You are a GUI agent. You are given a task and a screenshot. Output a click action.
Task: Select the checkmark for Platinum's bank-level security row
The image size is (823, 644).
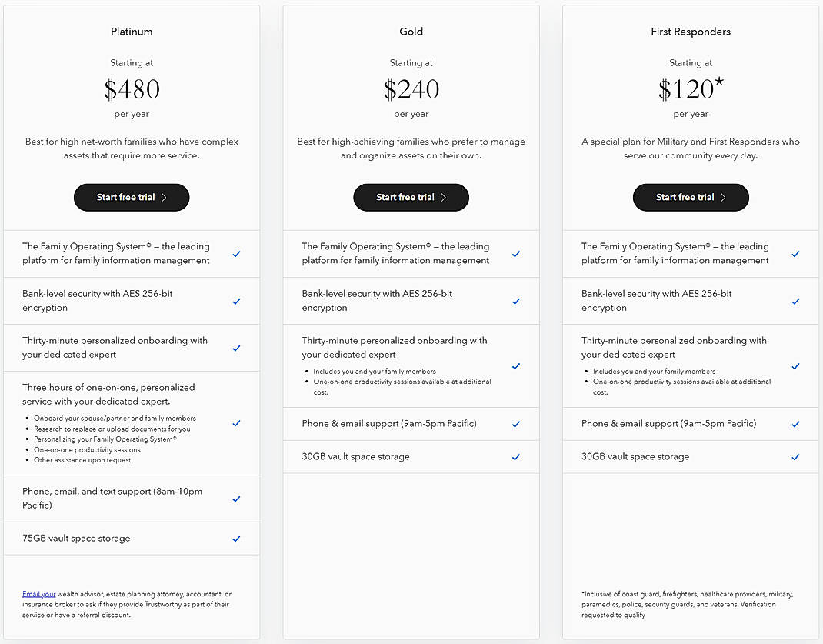(236, 302)
